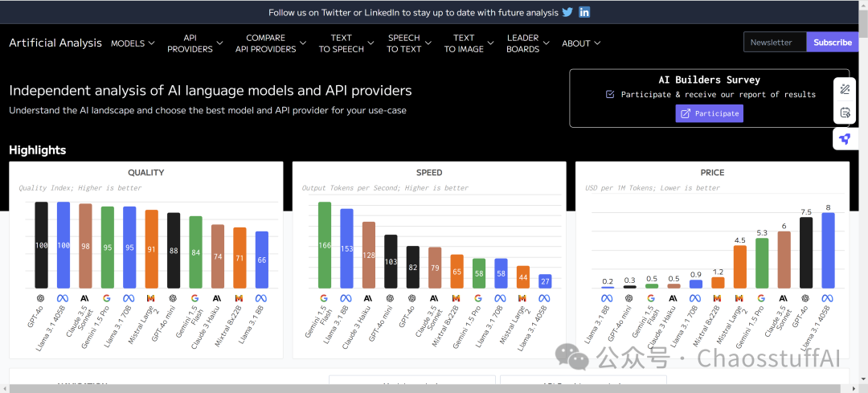Image resolution: width=868 pixels, height=393 pixels.
Task: Click Meta logo under Llama 3.1 405B in Quality chart
Action: (x=63, y=297)
